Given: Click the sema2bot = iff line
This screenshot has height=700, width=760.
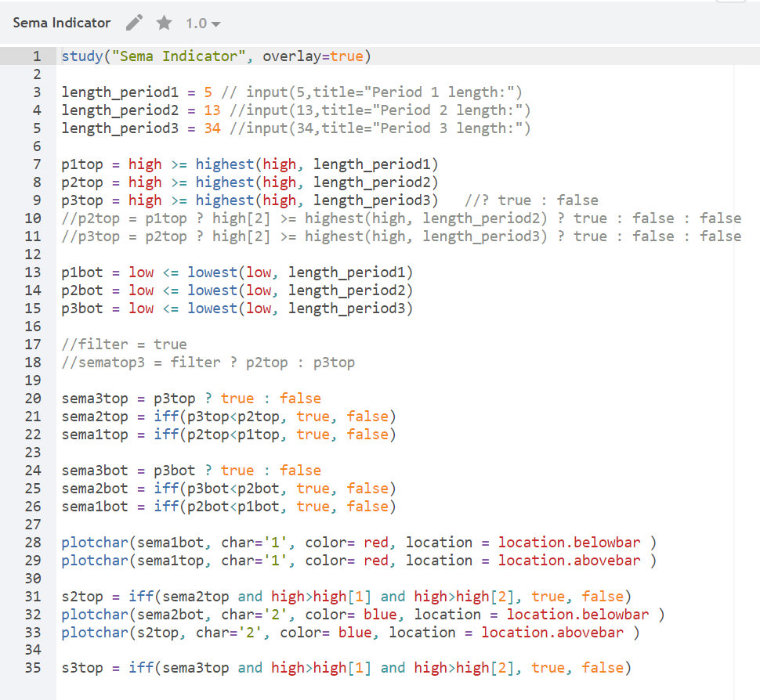Looking at the screenshot, I should [230, 489].
